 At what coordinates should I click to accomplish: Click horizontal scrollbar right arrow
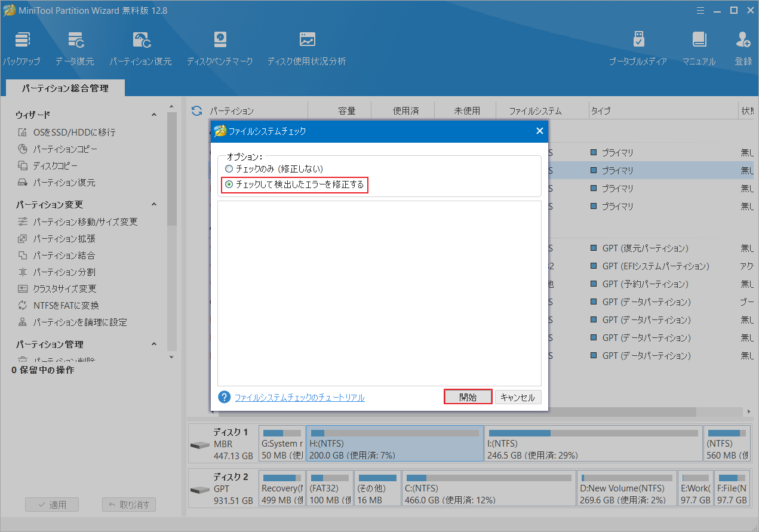pos(749,412)
